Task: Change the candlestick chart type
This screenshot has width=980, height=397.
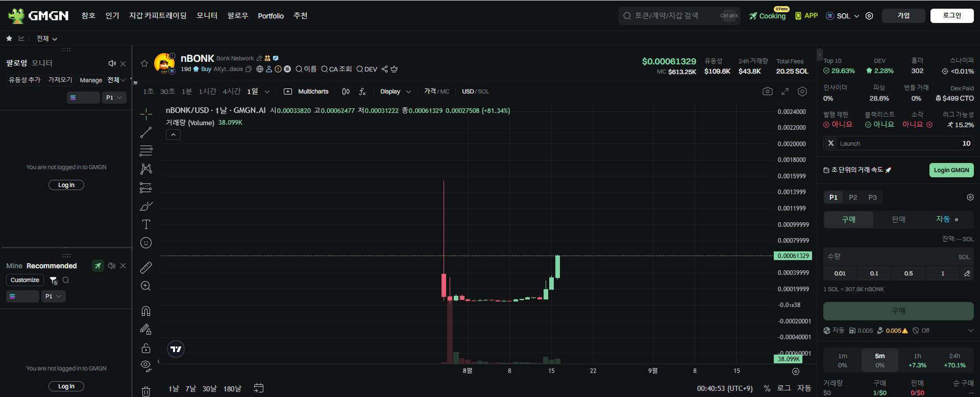Action: (x=346, y=91)
